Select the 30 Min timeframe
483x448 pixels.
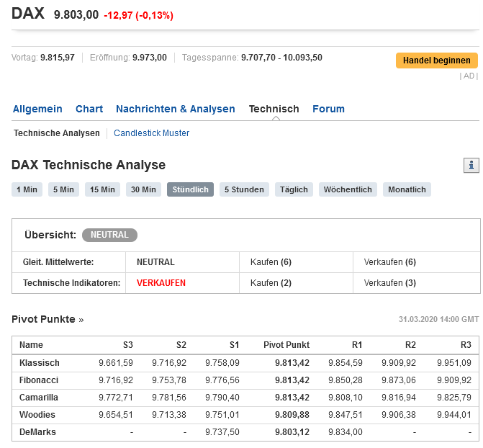pyautogui.click(x=143, y=189)
